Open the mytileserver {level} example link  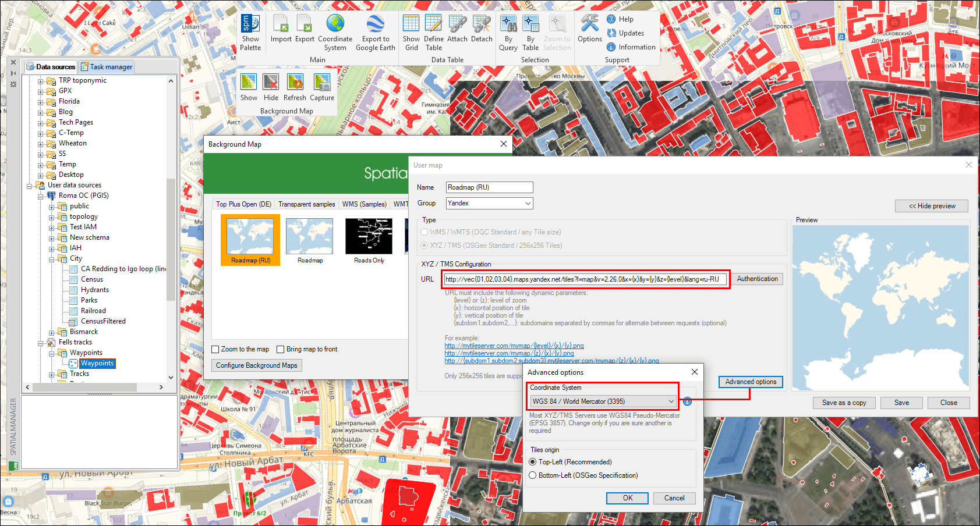point(514,346)
